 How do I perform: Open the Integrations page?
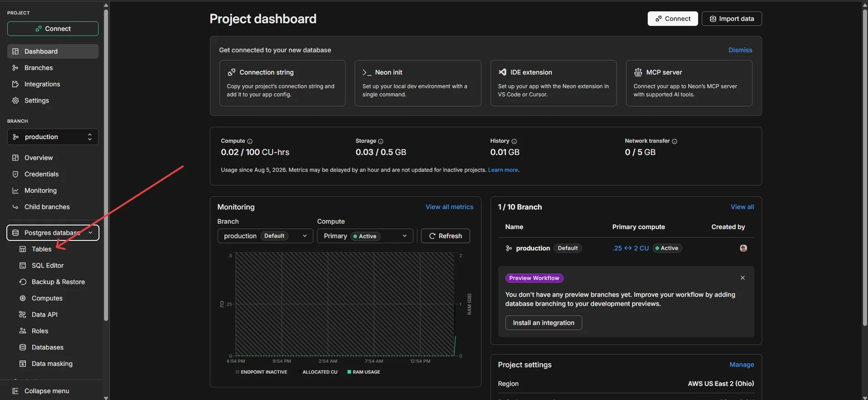coord(53,84)
